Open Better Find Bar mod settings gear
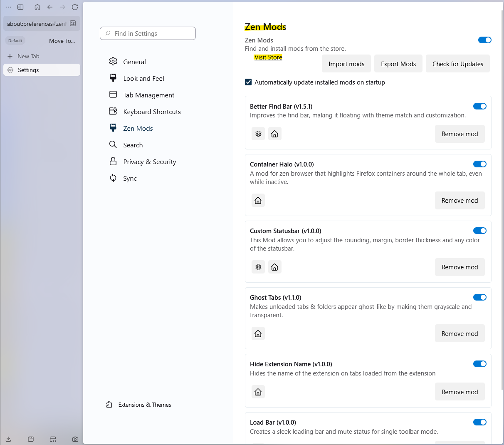Image resolution: width=504 pixels, height=445 pixels. [x=258, y=134]
